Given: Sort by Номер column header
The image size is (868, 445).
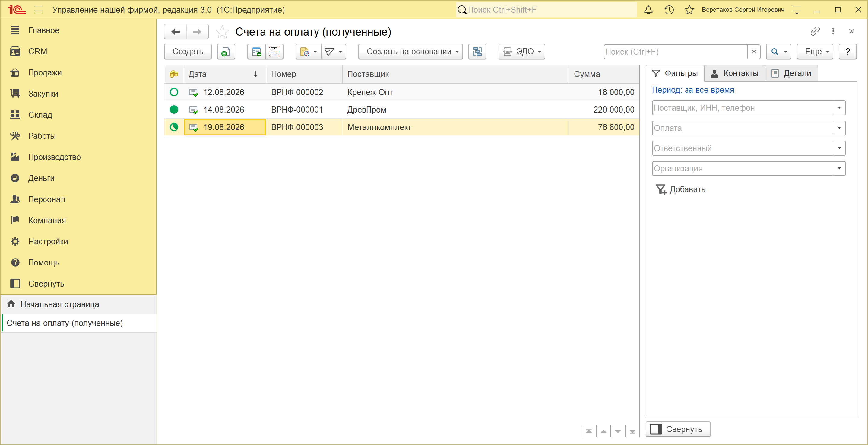Looking at the screenshot, I should 304,74.
